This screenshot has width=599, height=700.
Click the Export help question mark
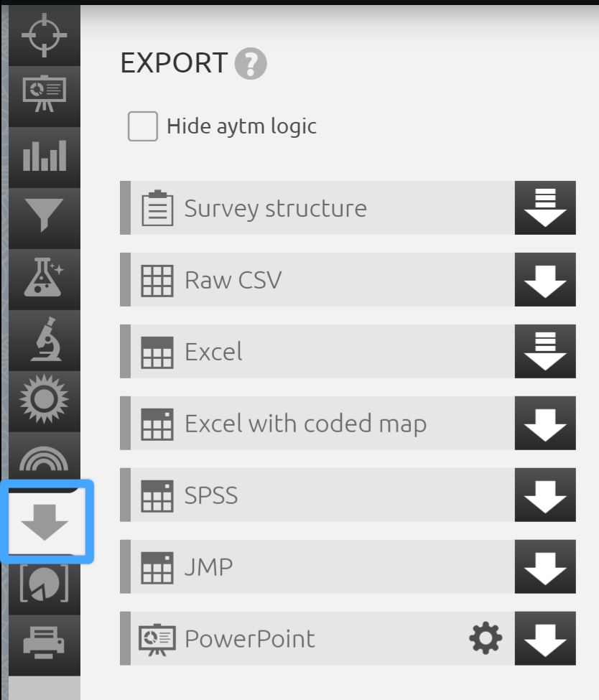[251, 64]
